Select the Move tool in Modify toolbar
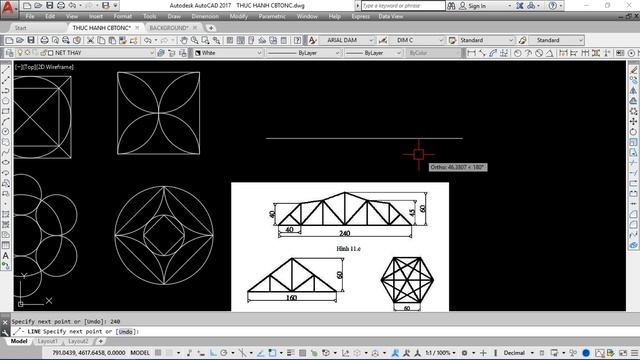Viewport: 640px width, 360px height. [x=633, y=121]
